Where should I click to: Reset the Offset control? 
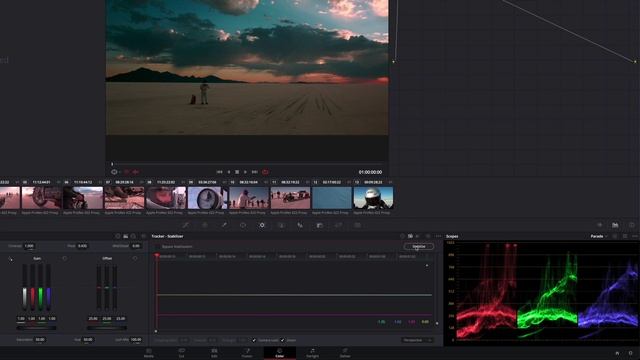(135, 258)
